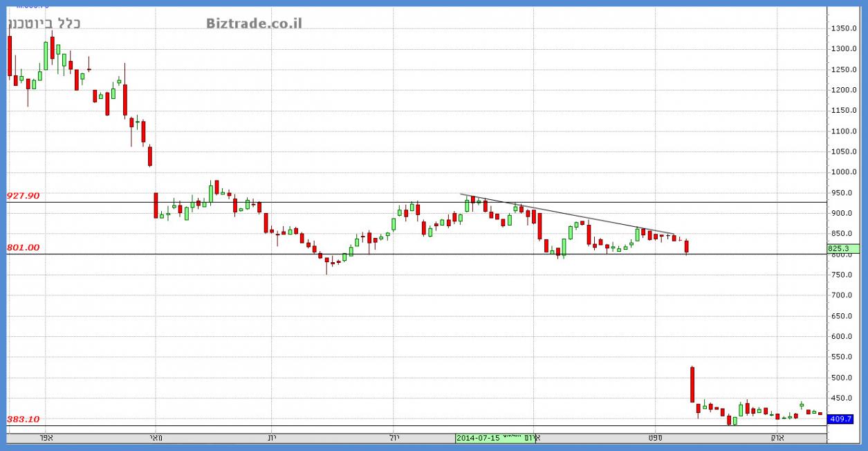
Task: Click the Hebrew stock title כלל ביוטכנו
Action: click(44, 24)
